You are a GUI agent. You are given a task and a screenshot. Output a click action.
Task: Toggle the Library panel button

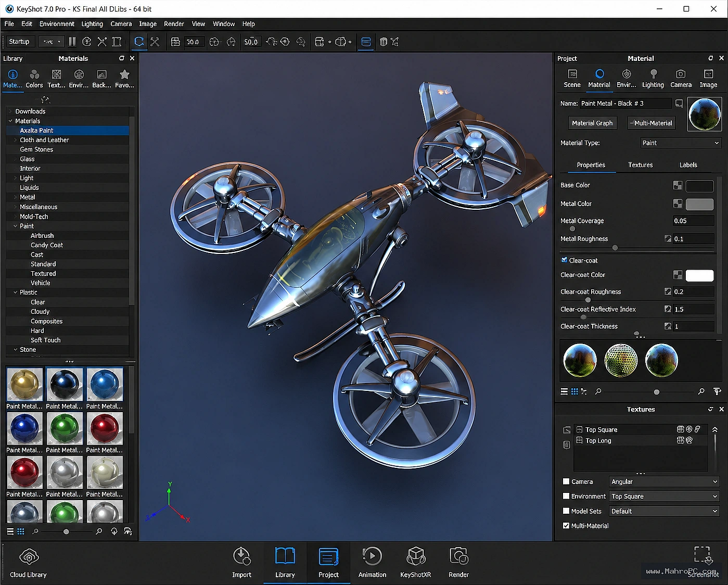click(x=285, y=563)
